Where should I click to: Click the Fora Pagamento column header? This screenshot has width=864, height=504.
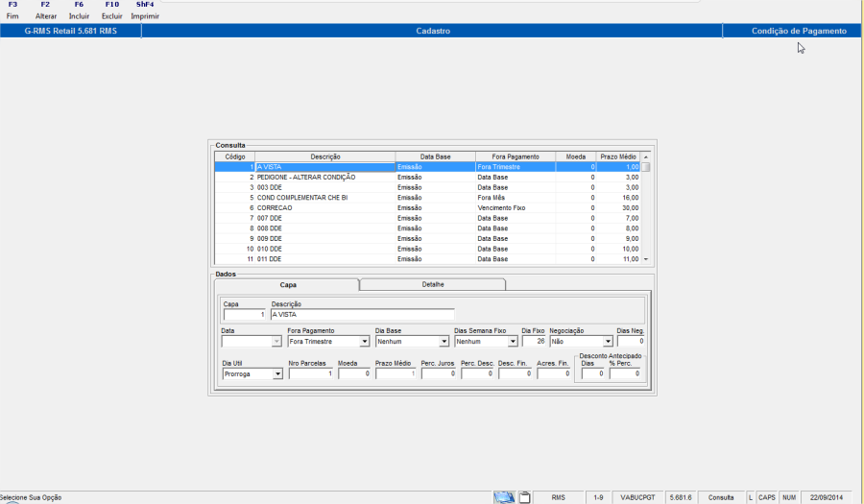pyautogui.click(x=516, y=157)
